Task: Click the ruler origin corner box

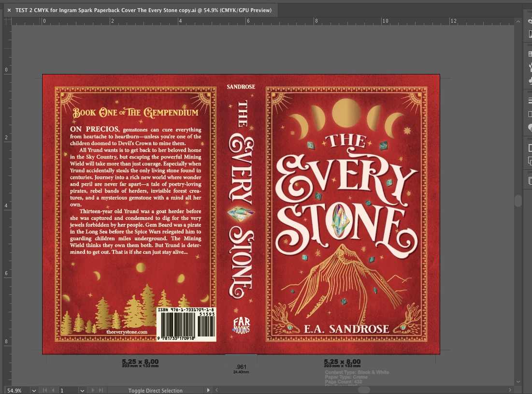Action: tap(7, 21)
